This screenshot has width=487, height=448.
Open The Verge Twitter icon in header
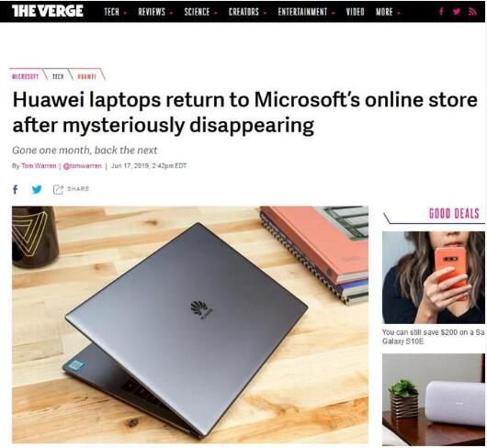457,12
